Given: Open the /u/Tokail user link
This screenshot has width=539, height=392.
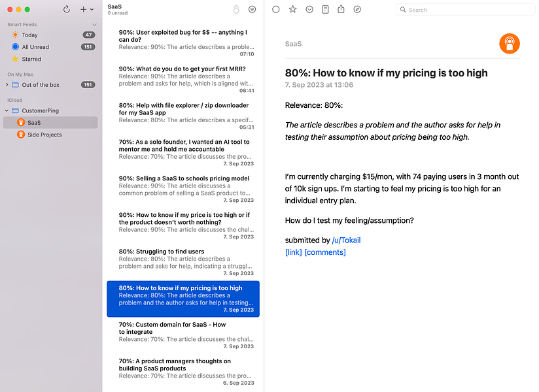Looking at the screenshot, I should click(346, 240).
